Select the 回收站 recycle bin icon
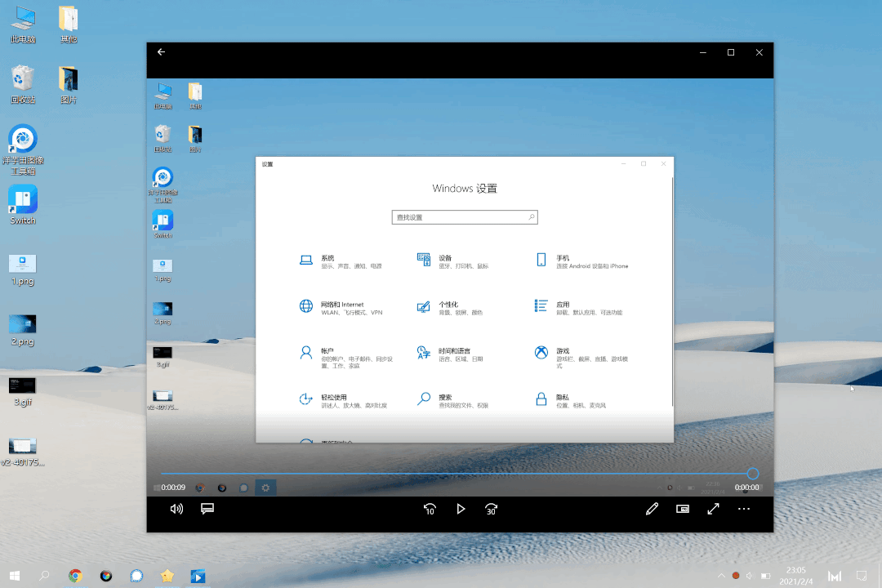This screenshot has height=588, width=882. pyautogui.click(x=23, y=85)
